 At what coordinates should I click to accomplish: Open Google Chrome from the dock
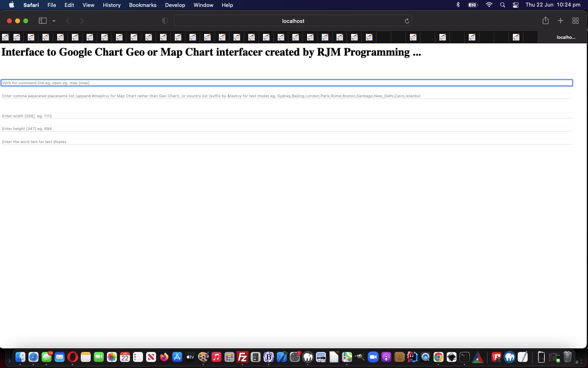(x=439, y=357)
